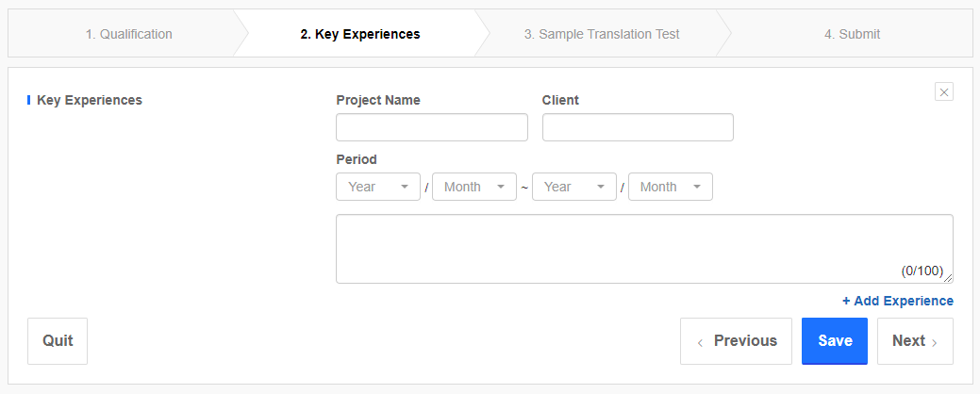Remove experience entry with X icon
The image size is (980, 394).
pyautogui.click(x=944, y=91)
